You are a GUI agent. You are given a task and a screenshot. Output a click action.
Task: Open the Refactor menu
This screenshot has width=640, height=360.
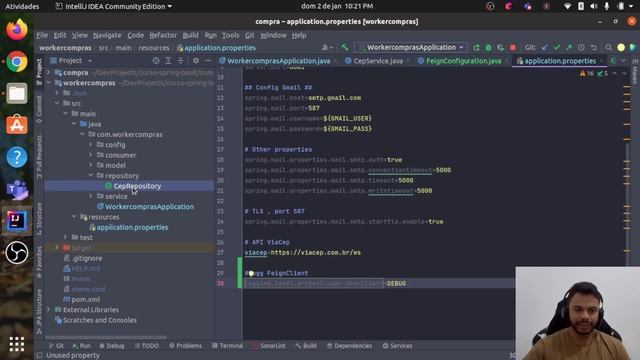coord(163,35)
